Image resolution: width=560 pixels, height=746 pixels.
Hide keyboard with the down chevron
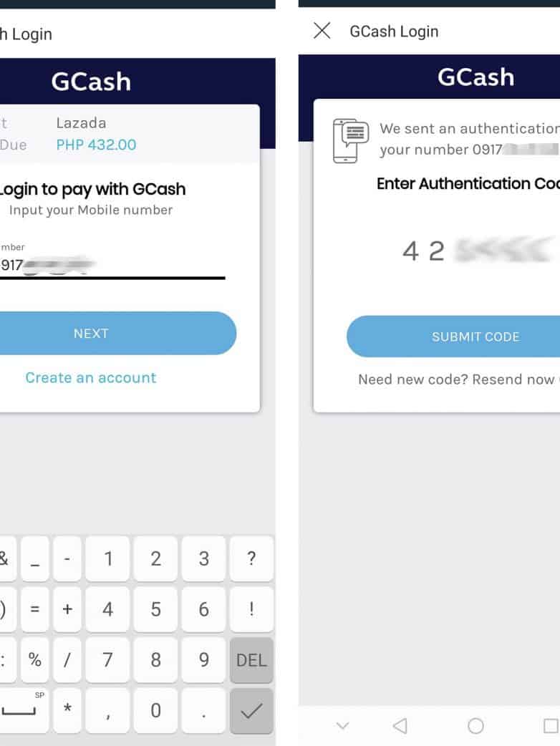pyautogui.click(x=342, y=726)
